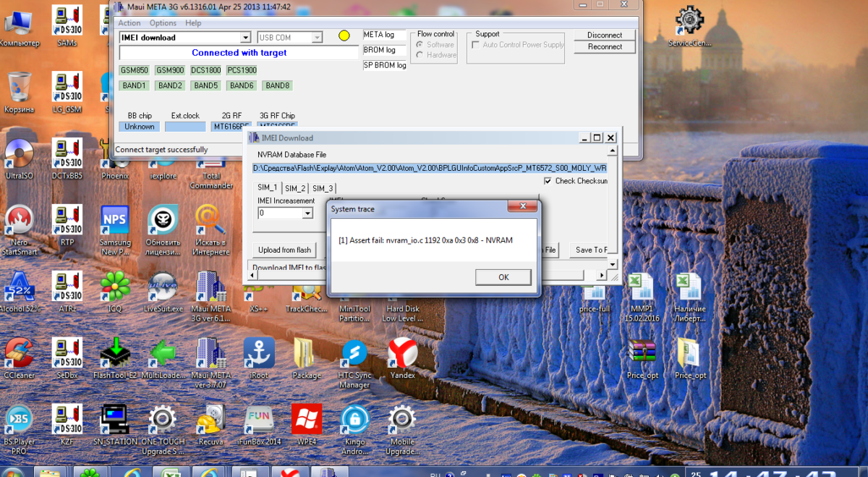This screenshot has width=868, height=477.
Task: Open the Recuva desktop icon
Action: point(211,419)
